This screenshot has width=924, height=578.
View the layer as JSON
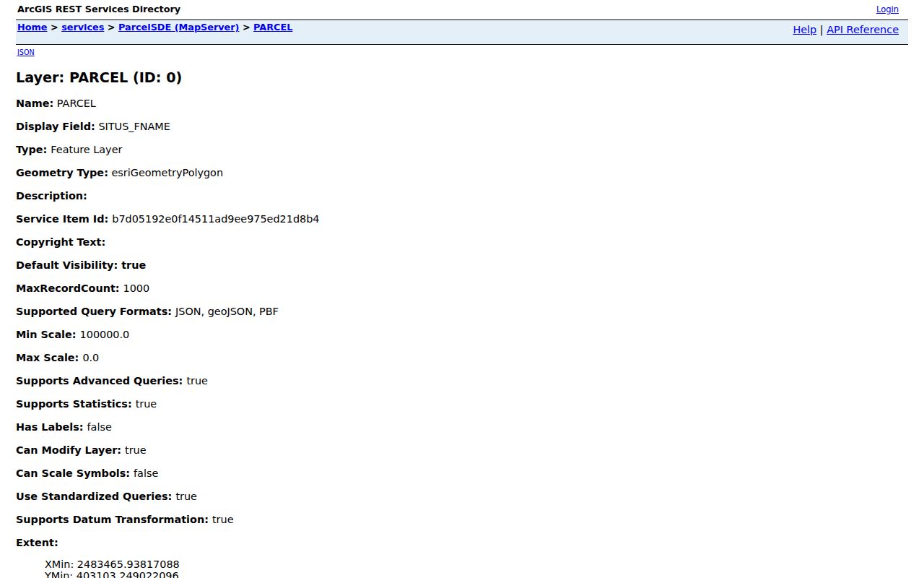point(25,52)
